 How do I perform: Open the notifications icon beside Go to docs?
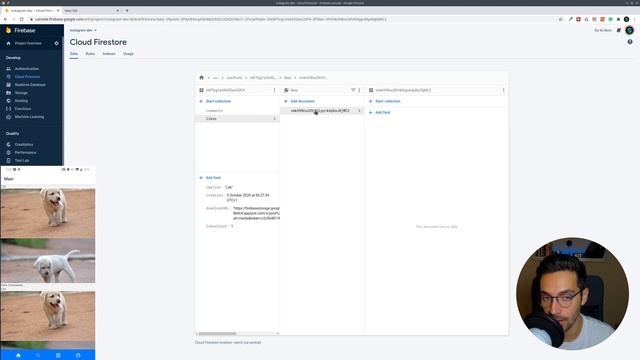pyautogui.click(x=619, y=30)
